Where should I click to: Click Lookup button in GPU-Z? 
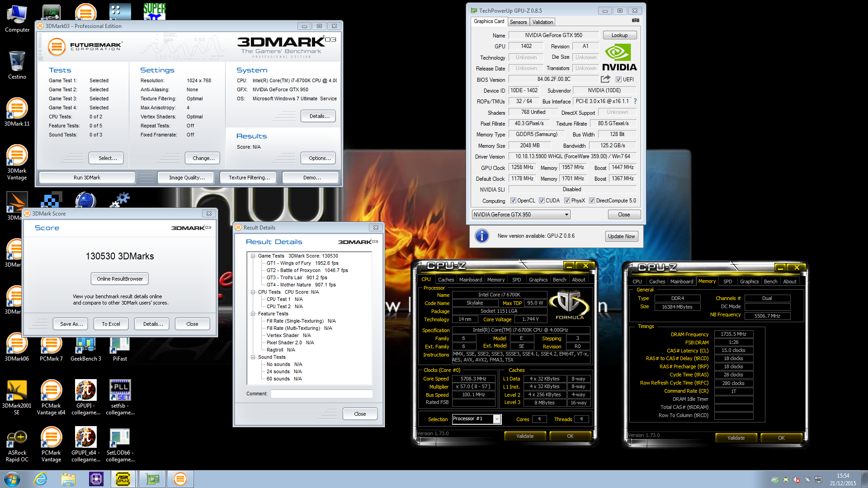pyautogui.click(x=619, y=35)
